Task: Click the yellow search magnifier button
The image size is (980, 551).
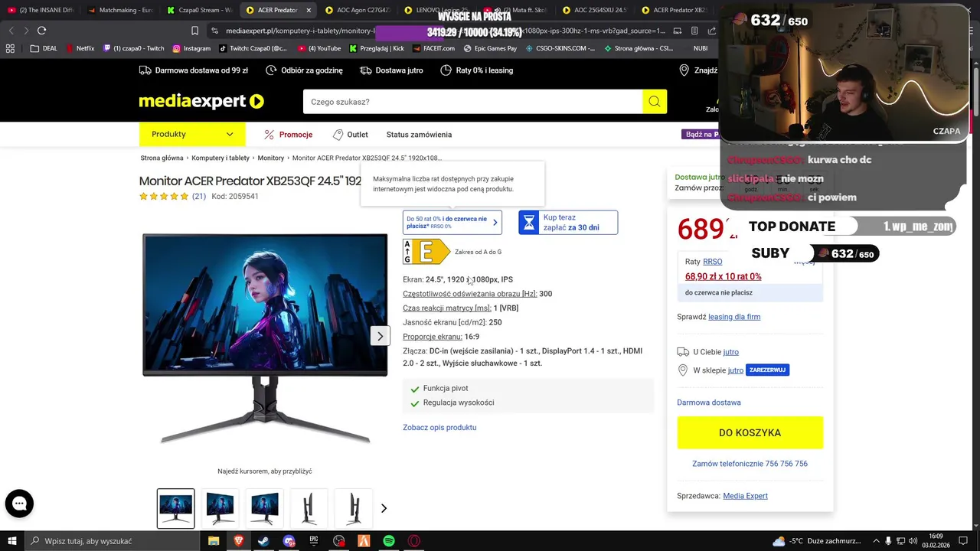Action: [x=654, y=102]
